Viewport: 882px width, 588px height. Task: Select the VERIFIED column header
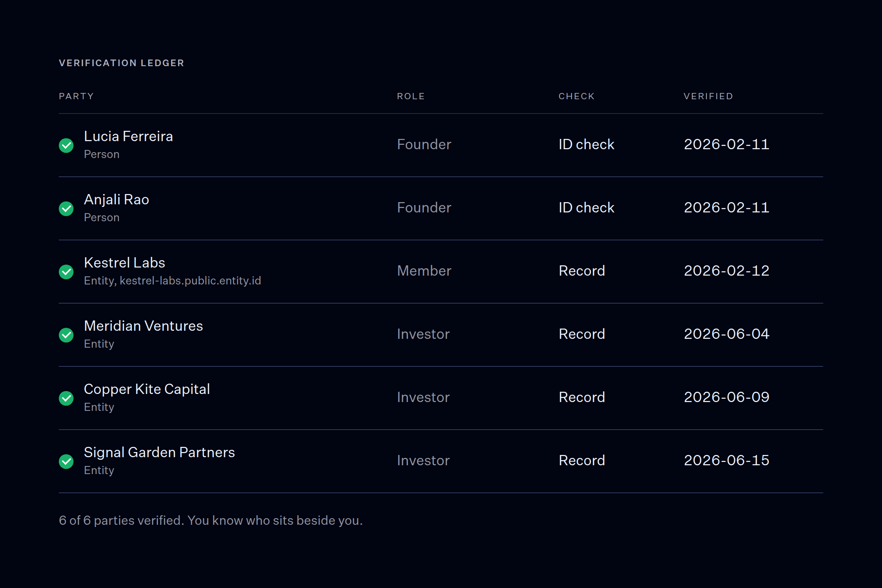[709, 96]
